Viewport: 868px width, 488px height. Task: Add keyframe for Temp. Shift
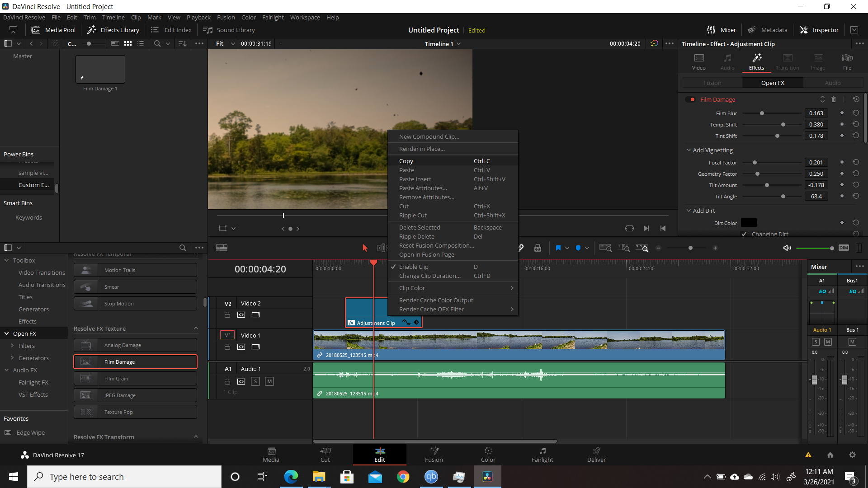[x=842, y=124]
